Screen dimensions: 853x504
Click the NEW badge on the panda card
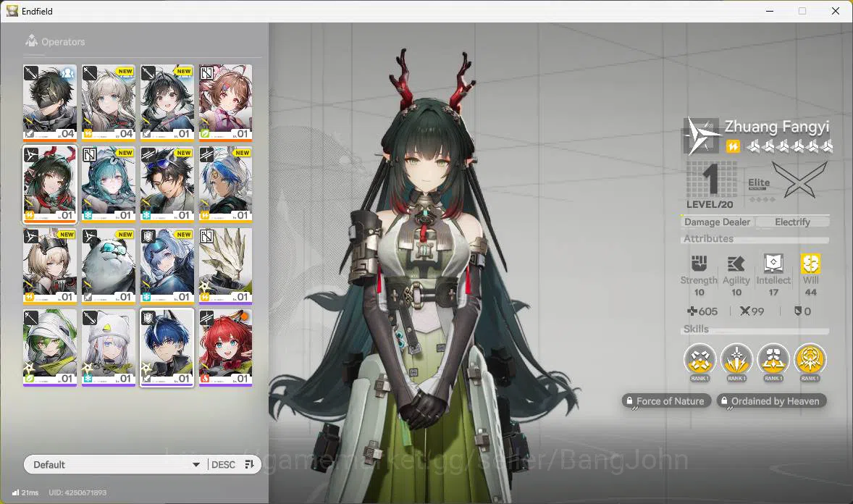pyautogui.click(x=126, y=235)
